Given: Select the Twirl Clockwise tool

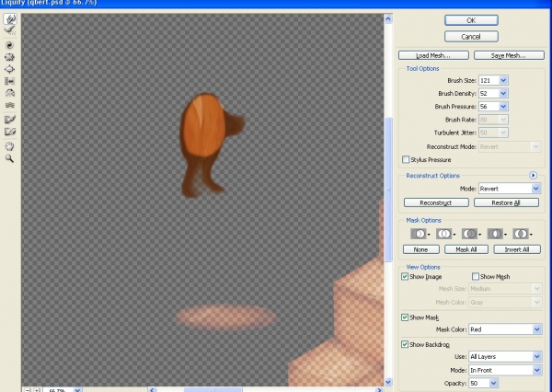Looking at the screenshot, I should pyautogui.click(x=10, y=45).
